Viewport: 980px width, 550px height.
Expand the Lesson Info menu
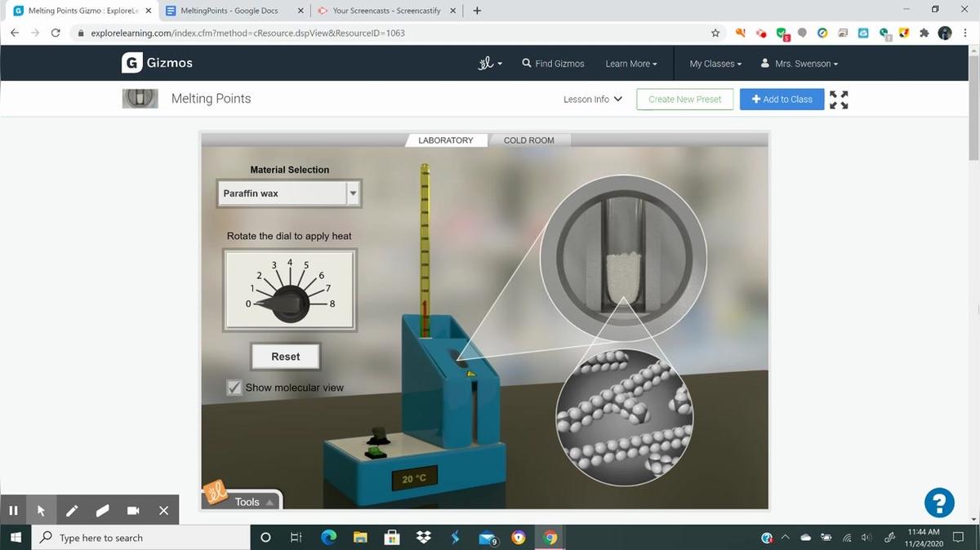click(x=593, y=100)
